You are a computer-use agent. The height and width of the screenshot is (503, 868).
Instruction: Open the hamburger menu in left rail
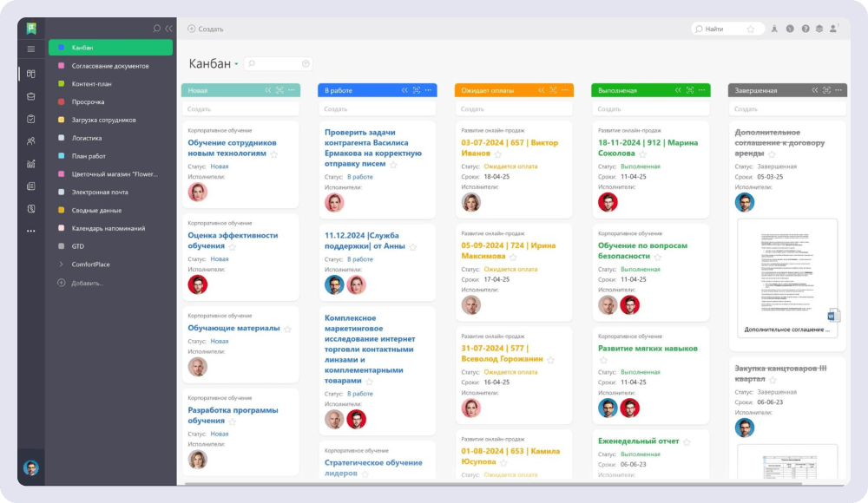[x=31, y=49]
